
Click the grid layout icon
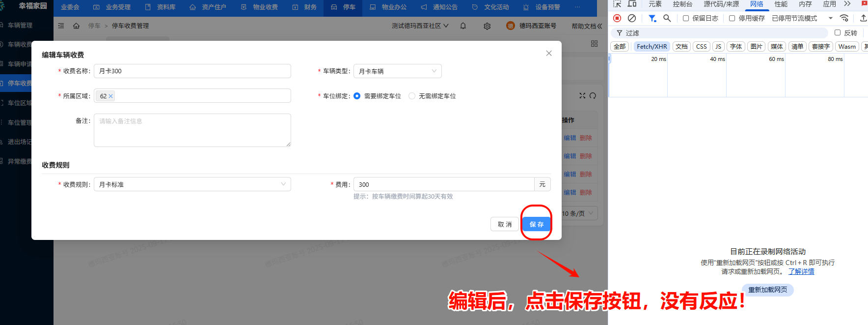595,44
